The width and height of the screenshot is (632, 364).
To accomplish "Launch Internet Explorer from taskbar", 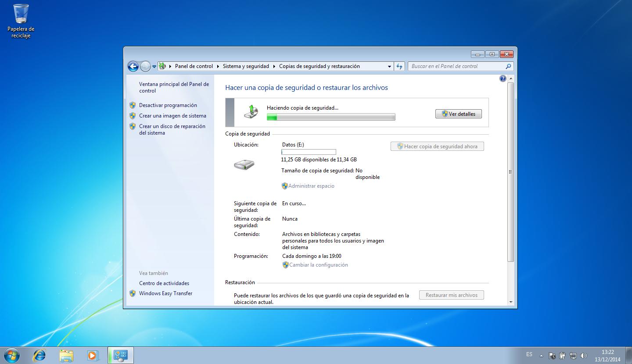I will (x=39, y=355).
